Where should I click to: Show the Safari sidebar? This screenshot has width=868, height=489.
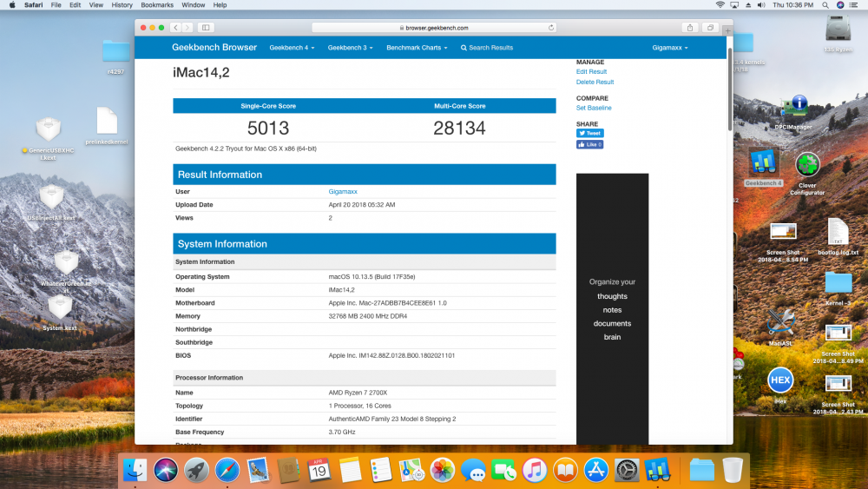[206, 28]
